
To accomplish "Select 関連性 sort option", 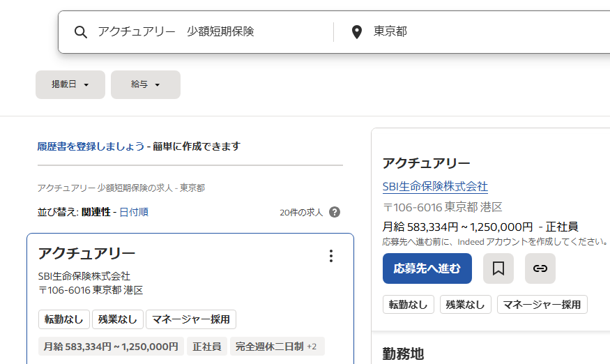I will tap(96, 212).
